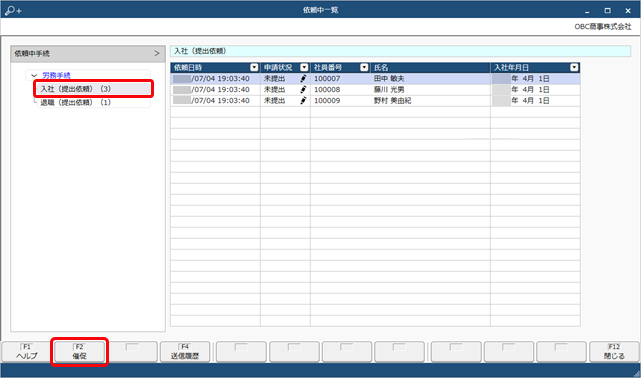Image resolution: width=641 pixels, height=378 pixels.
Task: Select the name 田中 敏夫
Action: coord(389,78)
